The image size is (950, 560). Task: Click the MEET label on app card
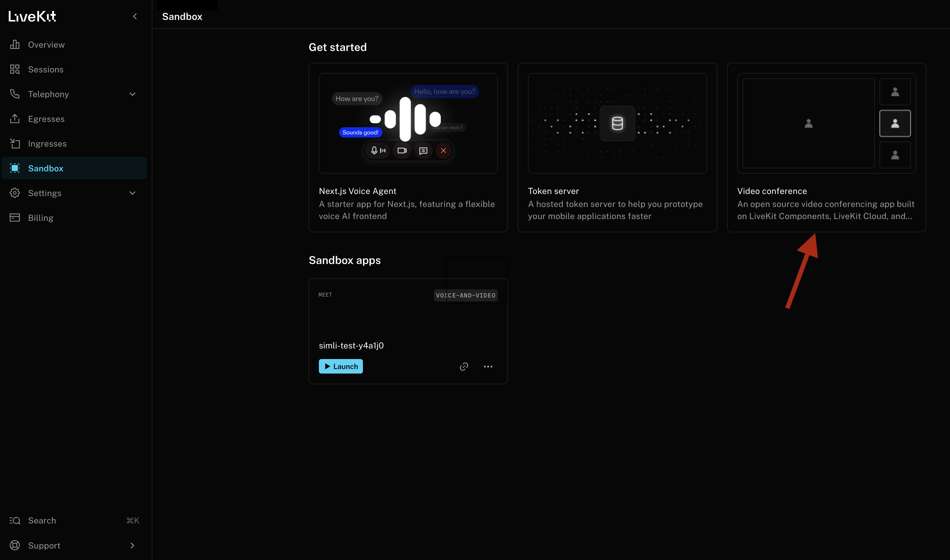(325, 295)
